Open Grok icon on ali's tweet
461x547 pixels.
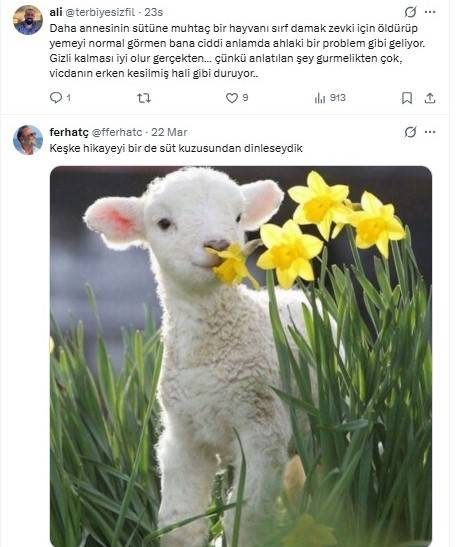[410, 12]
